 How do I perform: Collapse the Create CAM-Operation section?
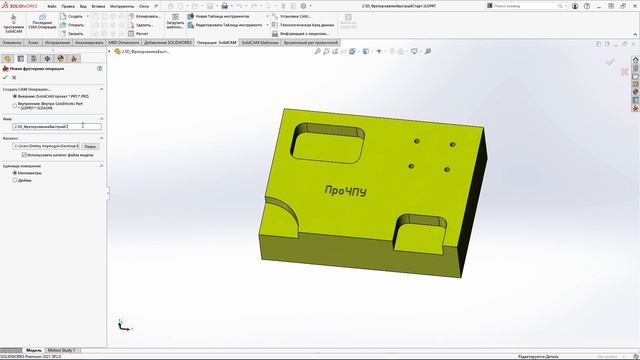102,89
